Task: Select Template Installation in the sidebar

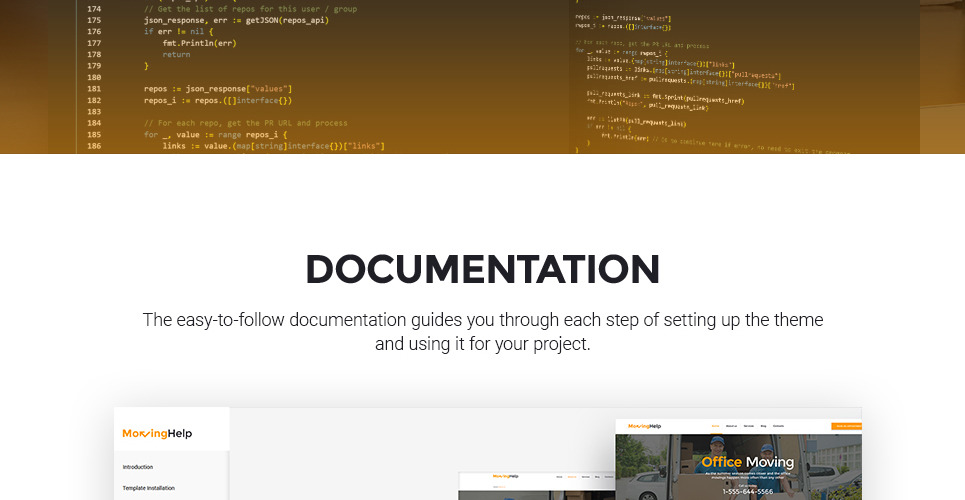Action: [x=149, y=488]
